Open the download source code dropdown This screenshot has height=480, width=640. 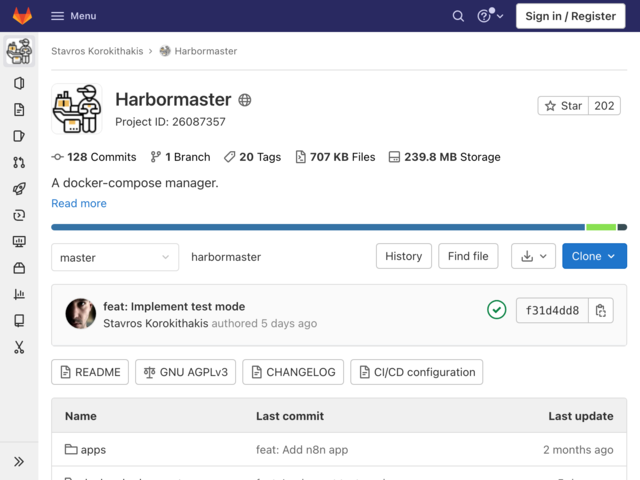[533, 256]
